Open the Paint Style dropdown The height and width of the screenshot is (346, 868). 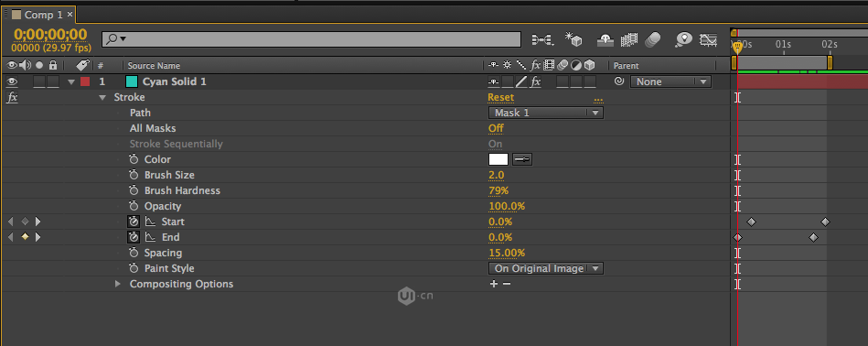pyautogui.click(x=546, y=268)
